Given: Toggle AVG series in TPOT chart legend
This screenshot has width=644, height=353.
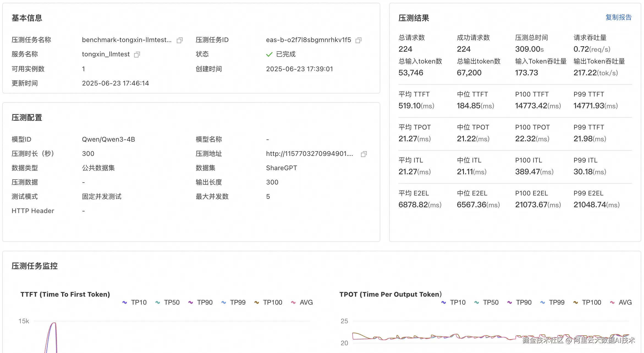Looking at the screenshot, I should [621, 302].
